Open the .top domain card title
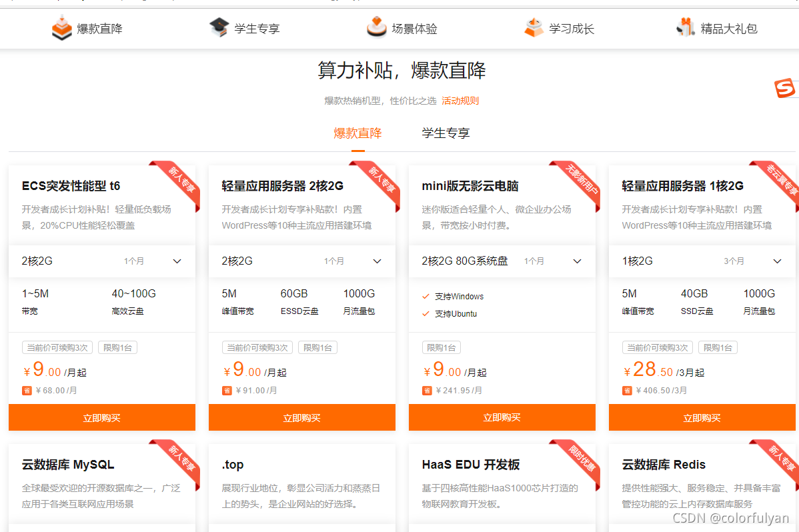This screenshot has height=532, width=799. tap(232, 465)
